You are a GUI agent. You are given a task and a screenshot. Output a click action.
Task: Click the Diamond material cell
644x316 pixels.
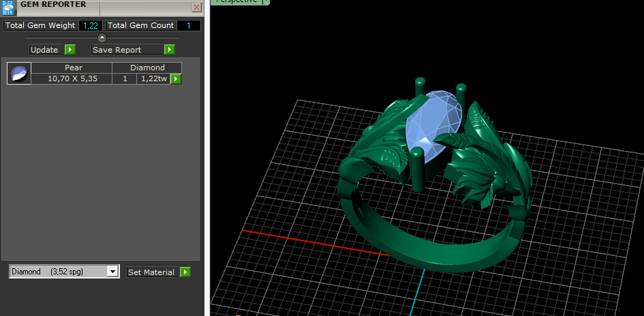click(x=147, y=68)
